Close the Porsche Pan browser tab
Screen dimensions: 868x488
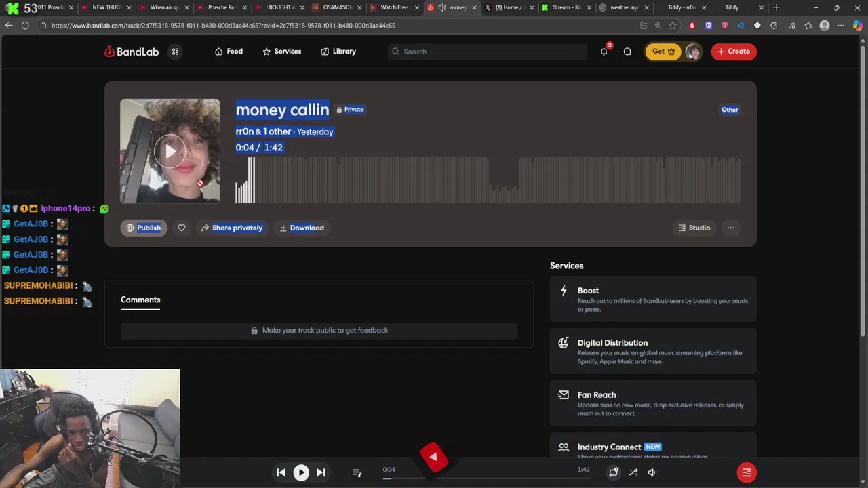coord(243,7)
